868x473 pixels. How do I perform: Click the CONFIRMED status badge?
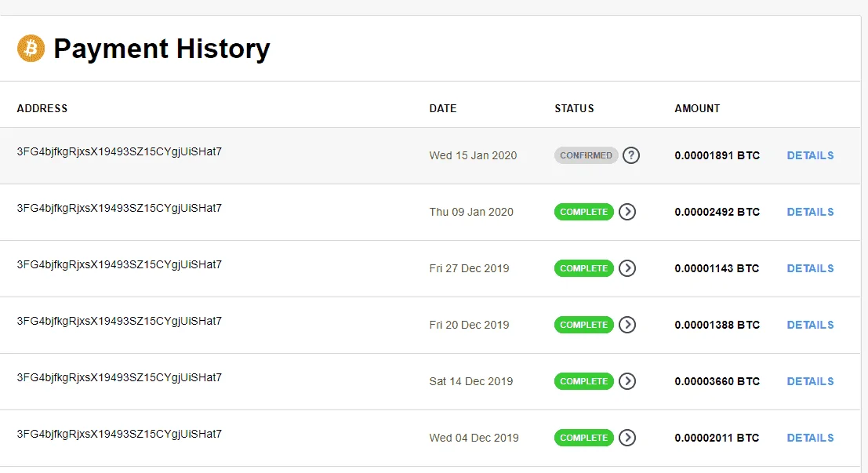586,155
